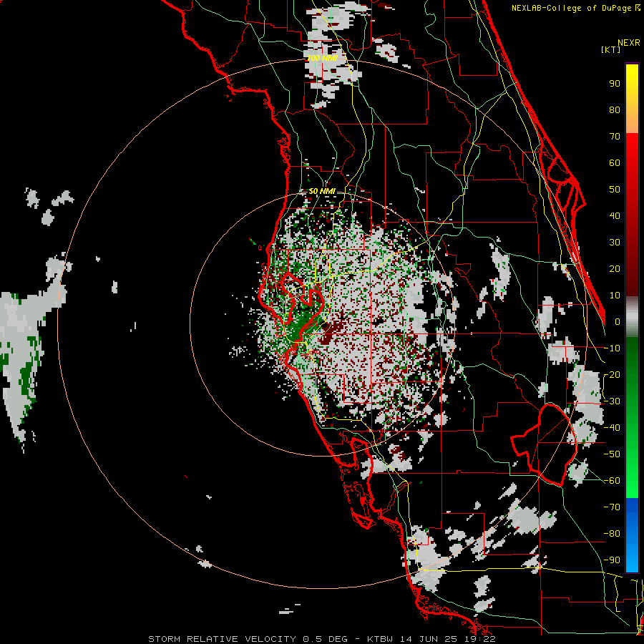Click the positive 60 scale label

click(x=615, y=163)
